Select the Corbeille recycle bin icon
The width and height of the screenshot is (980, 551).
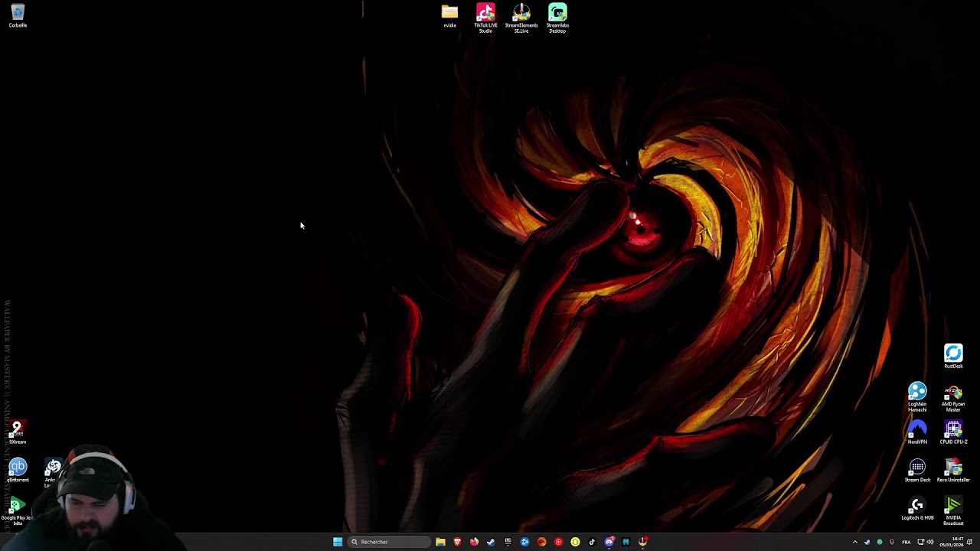pos(18,16)
